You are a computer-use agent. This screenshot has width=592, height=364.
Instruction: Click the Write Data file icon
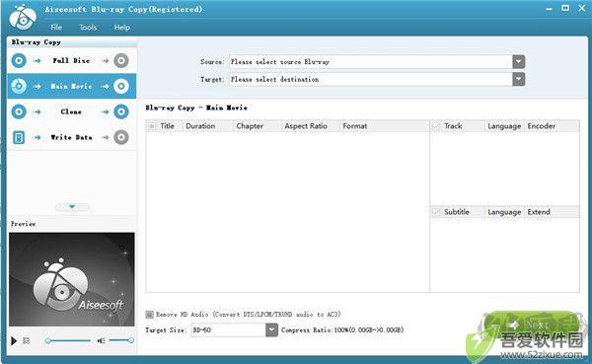19,137
